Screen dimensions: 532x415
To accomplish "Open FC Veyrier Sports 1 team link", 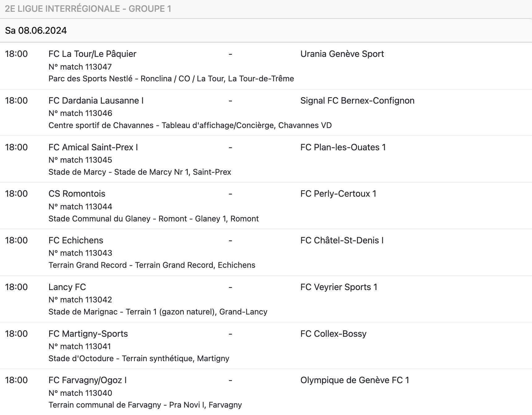I will coord(339,287).
